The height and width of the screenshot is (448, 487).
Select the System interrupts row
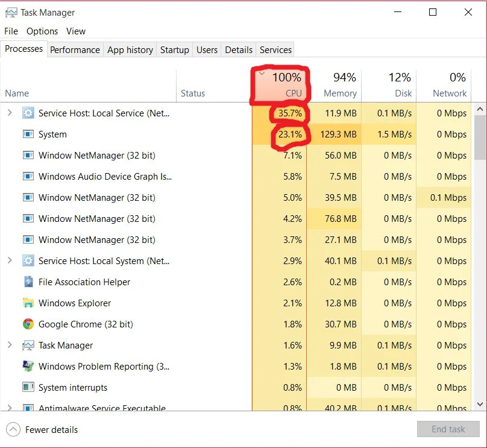coord(236,388)
